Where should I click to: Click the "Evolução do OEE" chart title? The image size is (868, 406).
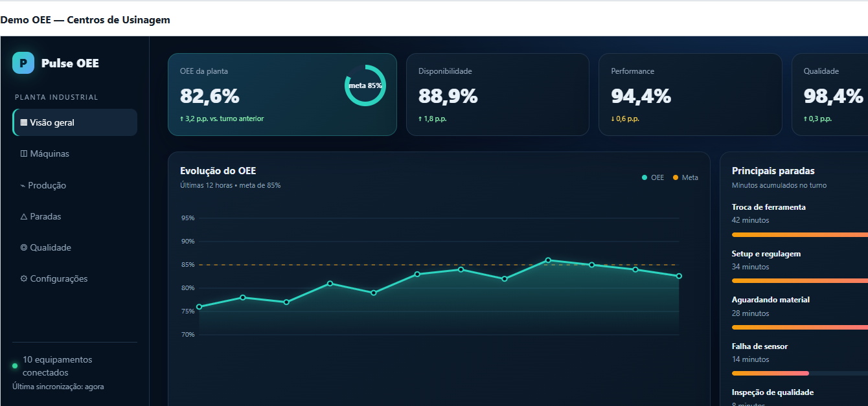[218, 171]
